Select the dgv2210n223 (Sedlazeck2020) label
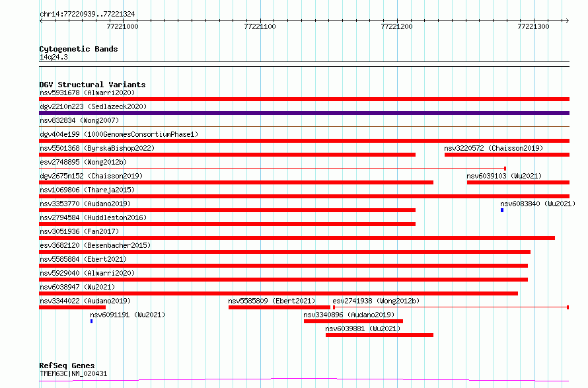This screenshot has height=388, width=588. click(x=93, y=106)
